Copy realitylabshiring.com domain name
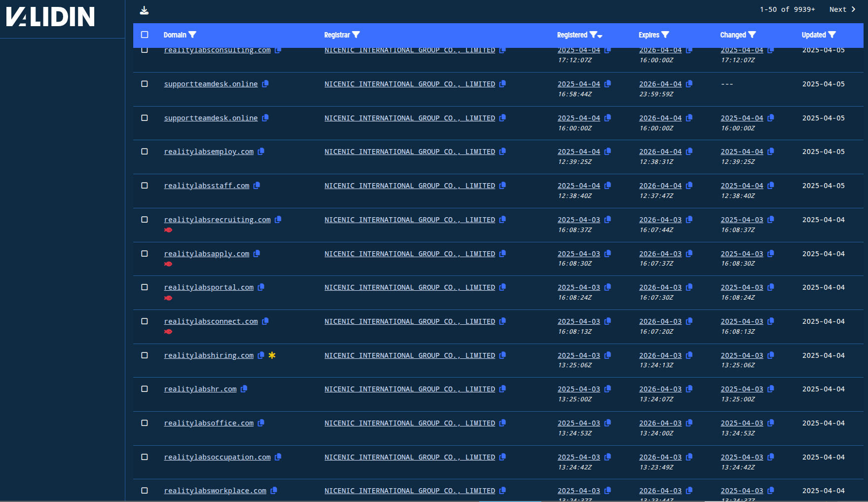 pyautogui.click(x=261, y=355)
